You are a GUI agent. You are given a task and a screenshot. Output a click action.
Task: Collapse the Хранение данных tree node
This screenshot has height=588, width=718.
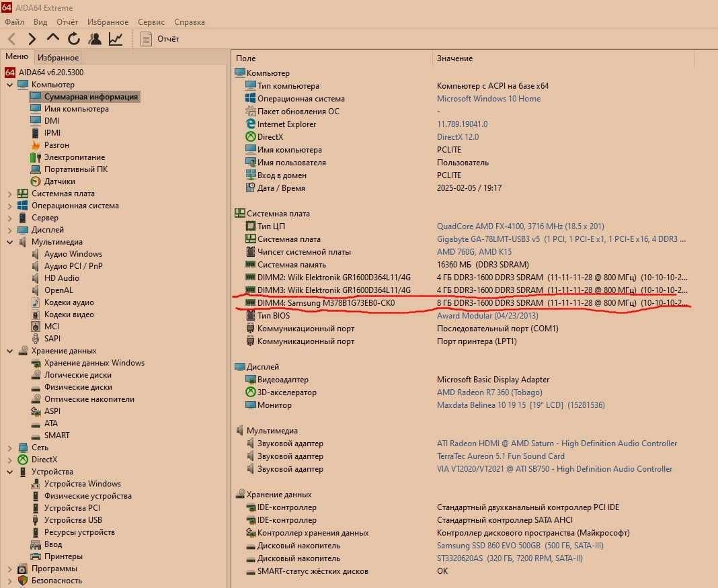coord(9,351)
